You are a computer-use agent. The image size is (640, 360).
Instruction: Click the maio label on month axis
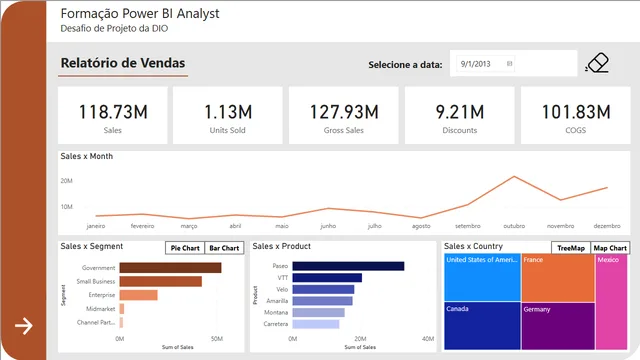coord(282,226)
